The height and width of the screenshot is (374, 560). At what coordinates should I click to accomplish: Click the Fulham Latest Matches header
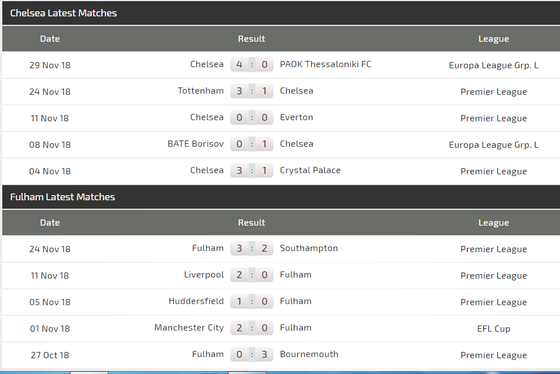pyautogui.click(x=62, y=197)
